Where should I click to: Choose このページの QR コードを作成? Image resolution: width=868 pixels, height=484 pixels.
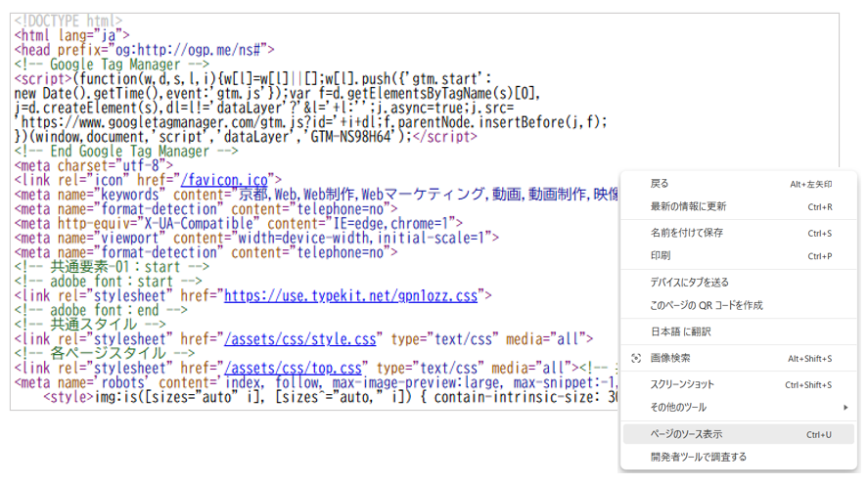tap(739, 305)
